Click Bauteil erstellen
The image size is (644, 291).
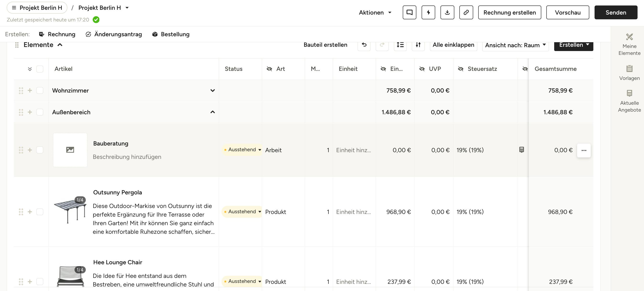click(325, 45)
